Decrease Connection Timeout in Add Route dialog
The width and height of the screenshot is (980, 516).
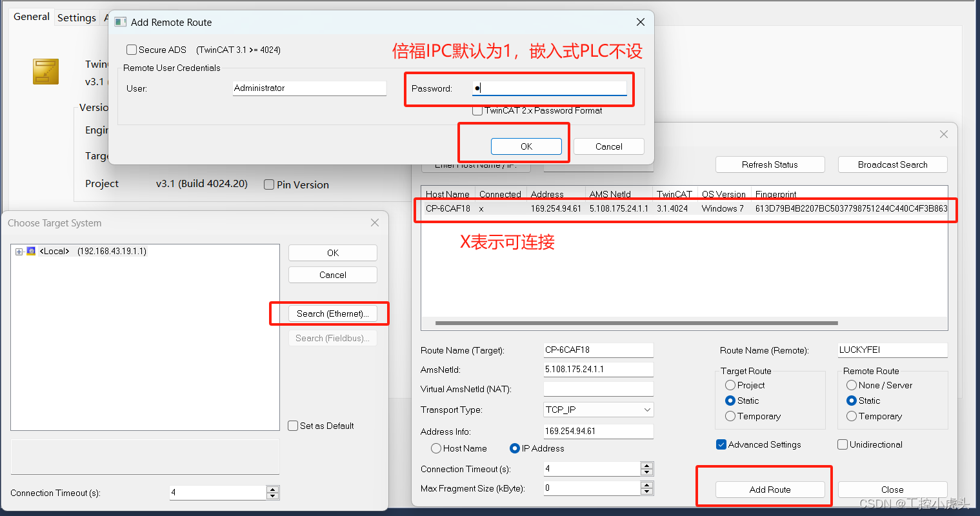click(x=647, y=472)
